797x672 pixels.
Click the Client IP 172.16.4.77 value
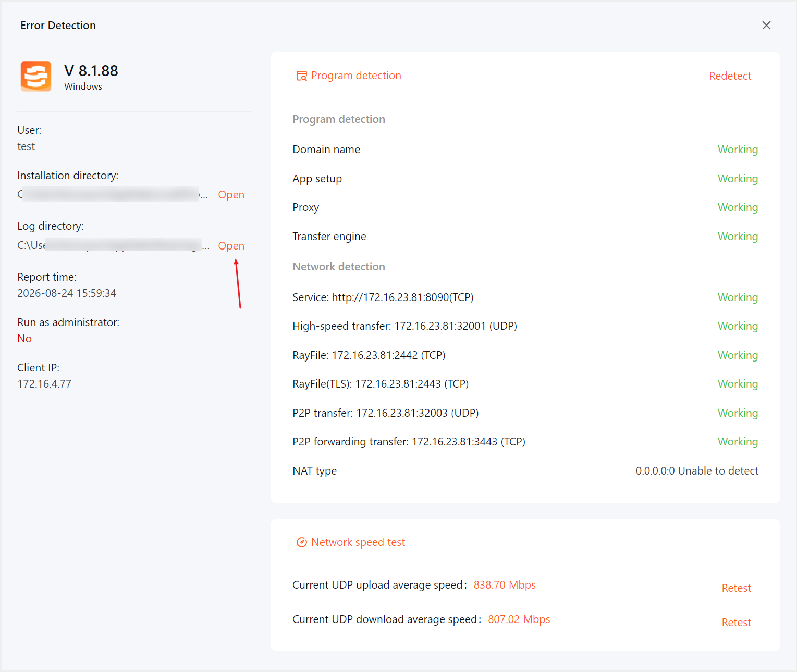(x=44, y=384)
